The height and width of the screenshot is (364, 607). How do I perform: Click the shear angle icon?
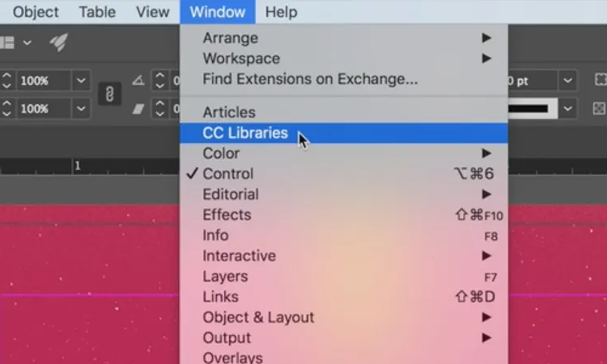(x=138, y=108)
